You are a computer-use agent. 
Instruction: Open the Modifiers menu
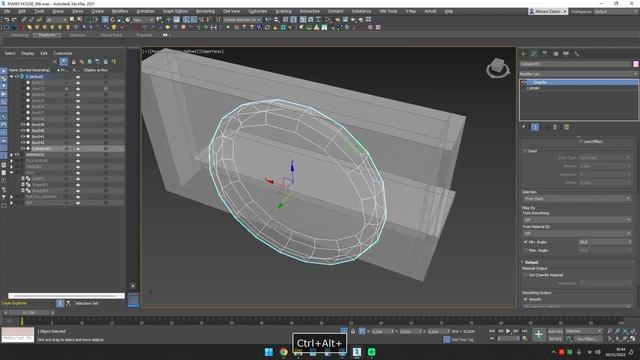[120, 11]
